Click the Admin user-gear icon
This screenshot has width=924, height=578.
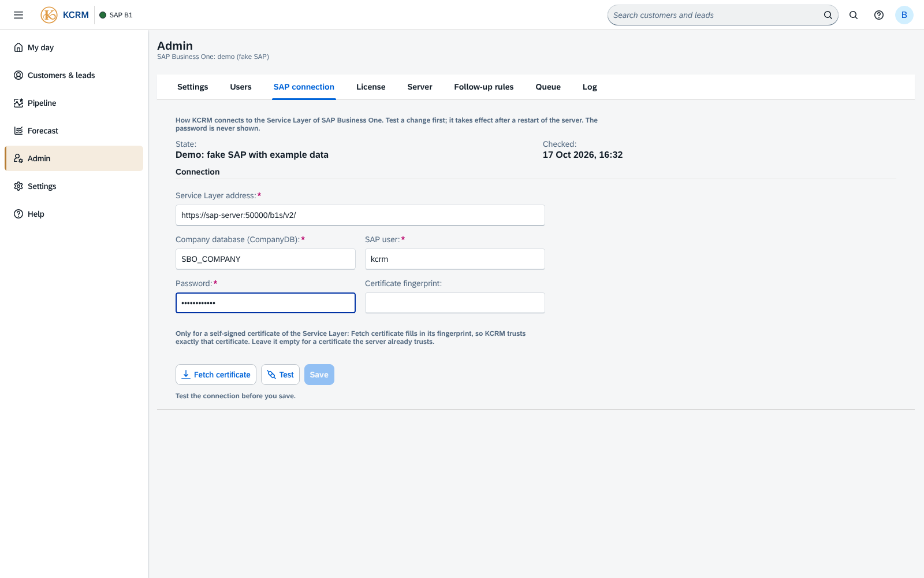click(18, 158)
